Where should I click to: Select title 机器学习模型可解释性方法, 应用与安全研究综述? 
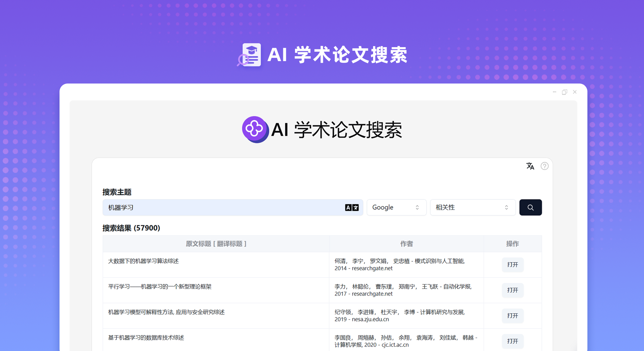(x=166, y=312)
